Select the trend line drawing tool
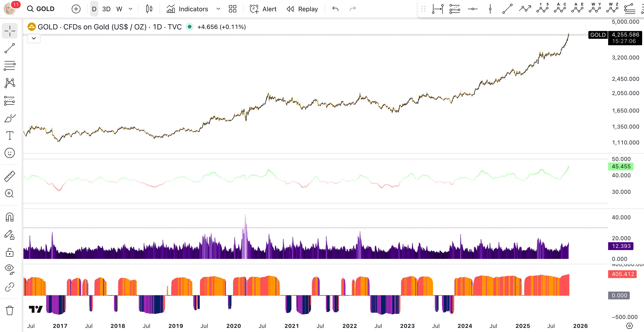This screenshot has width=644, height=332. tap(9, 48)
